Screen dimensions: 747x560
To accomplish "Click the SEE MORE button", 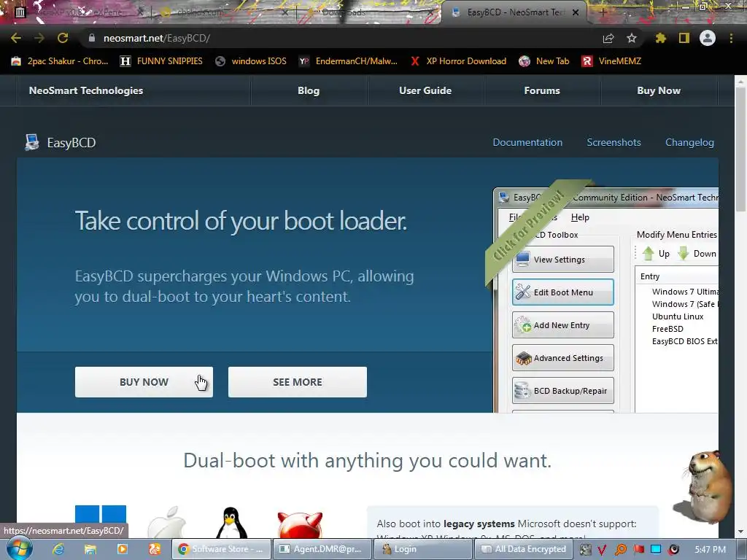I will coord(298,382).
